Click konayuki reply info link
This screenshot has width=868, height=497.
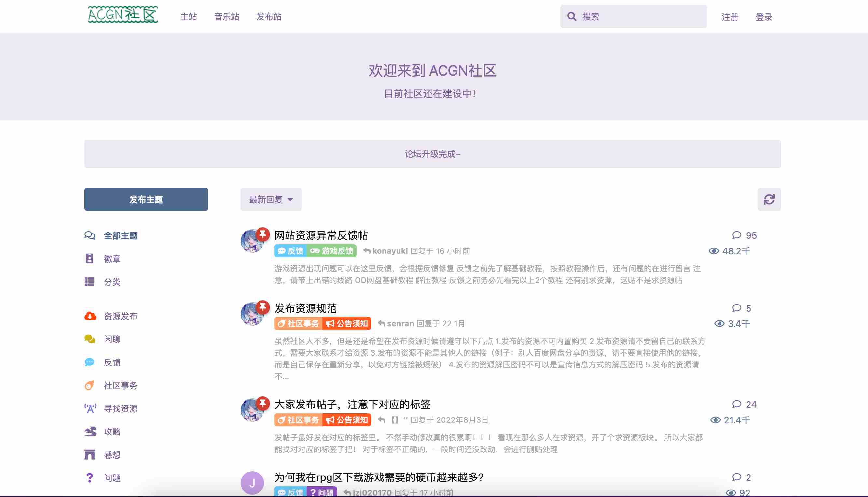(416, 251)
